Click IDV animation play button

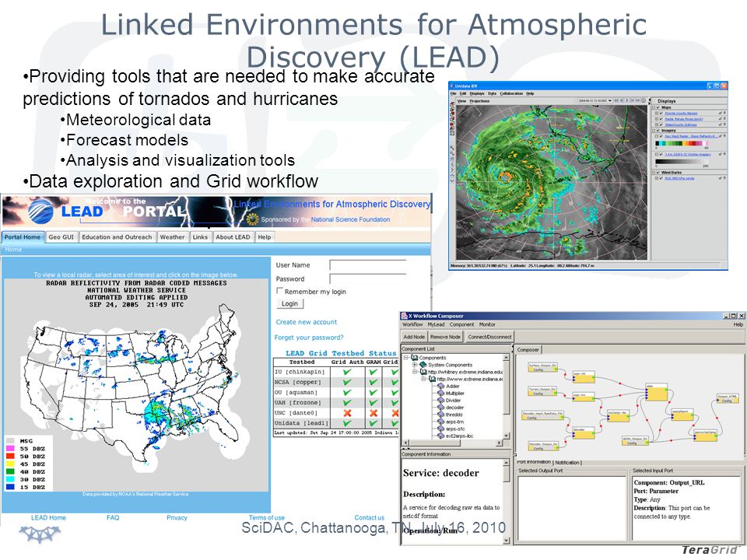tap(629, 101)
